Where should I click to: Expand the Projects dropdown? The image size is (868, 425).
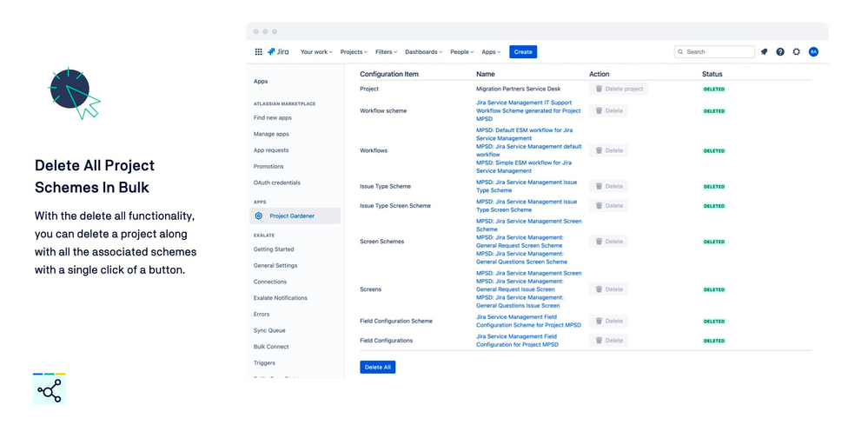pyautogui.click(x=354, y=52)
